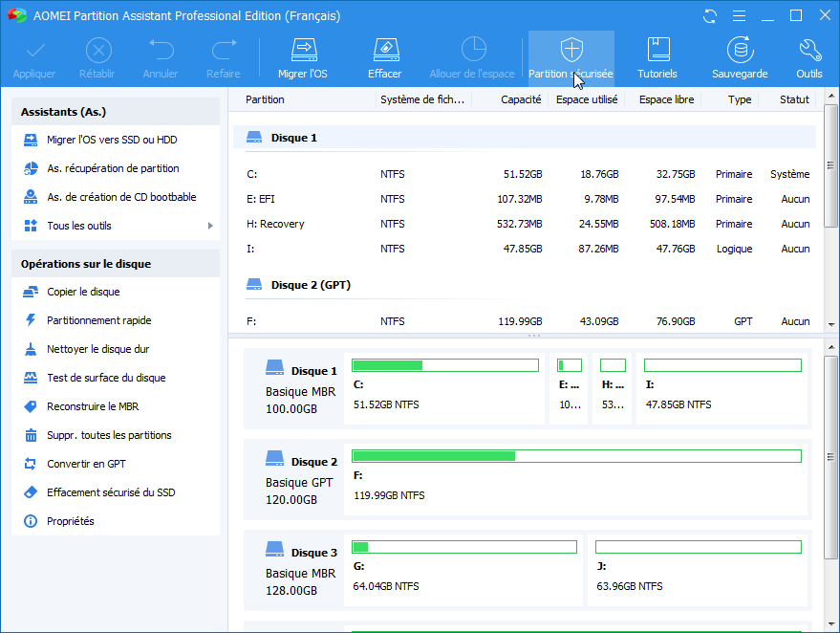Click the Sauvegarde toolbar icon

click(x=739, y=57)
